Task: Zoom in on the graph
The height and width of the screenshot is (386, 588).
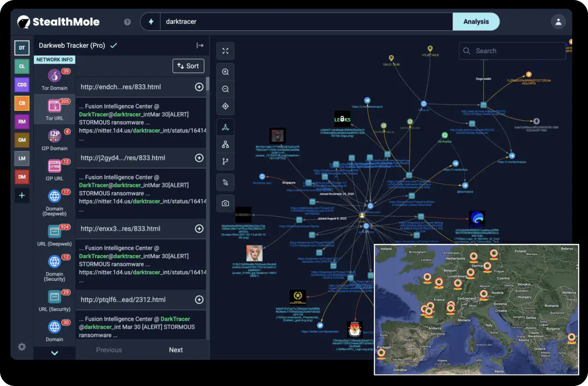Action: pos(226,72)
